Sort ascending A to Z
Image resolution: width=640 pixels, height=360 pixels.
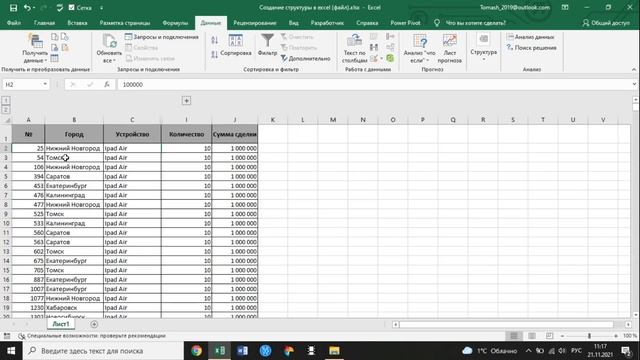(215, 40)
